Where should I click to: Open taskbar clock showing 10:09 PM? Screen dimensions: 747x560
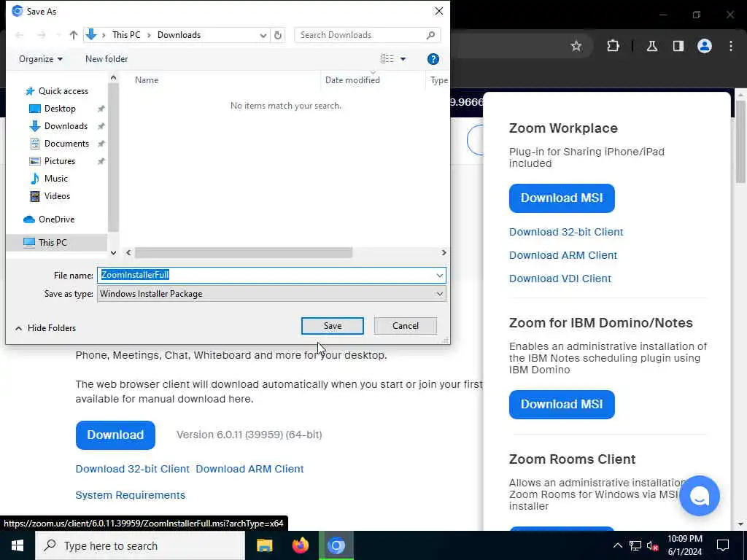point(684,545)
